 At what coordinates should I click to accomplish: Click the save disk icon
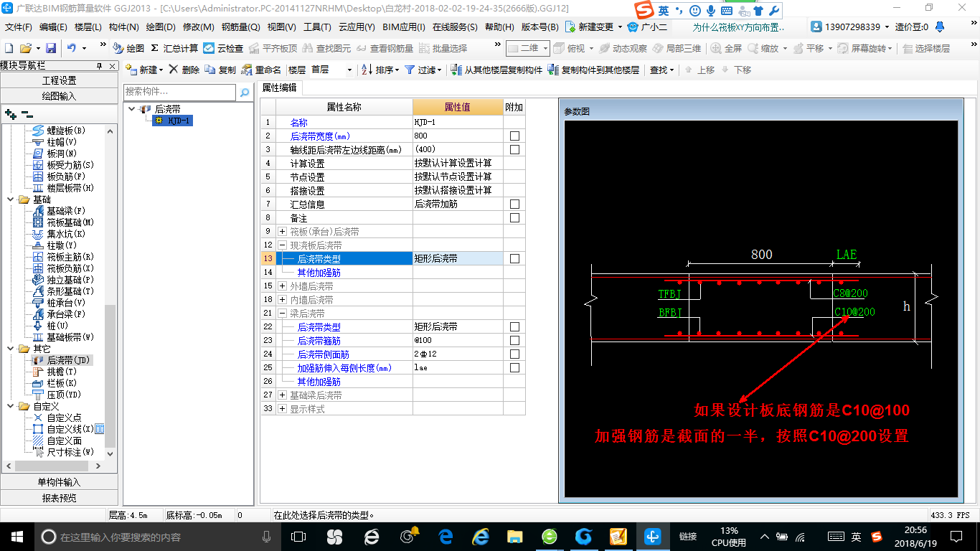pyautogui.click(x=51, y=48)
